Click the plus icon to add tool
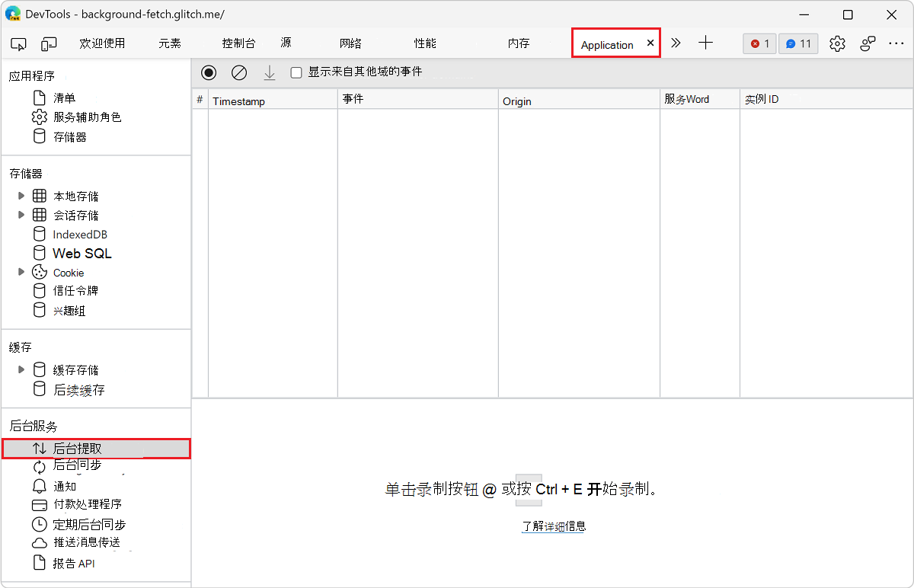This screenshot has height=588, width=914. pos(705,43)
